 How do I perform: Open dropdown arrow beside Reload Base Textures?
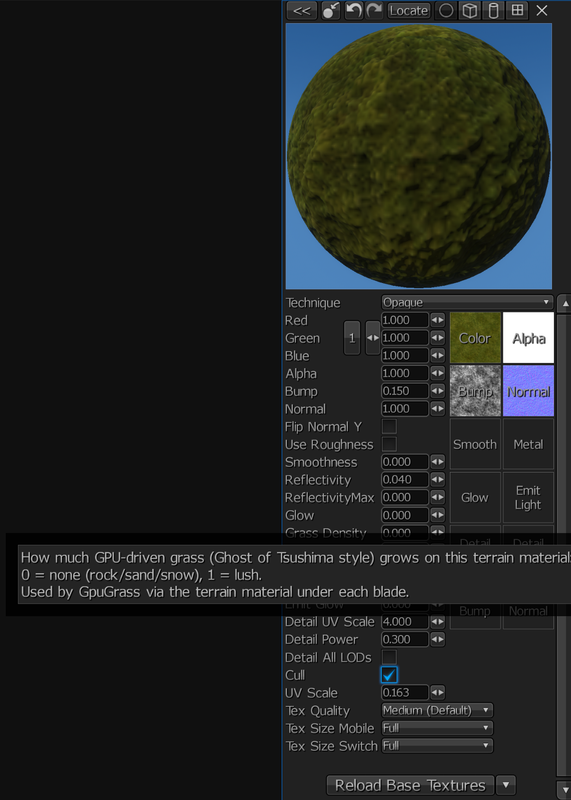point(506,785)
